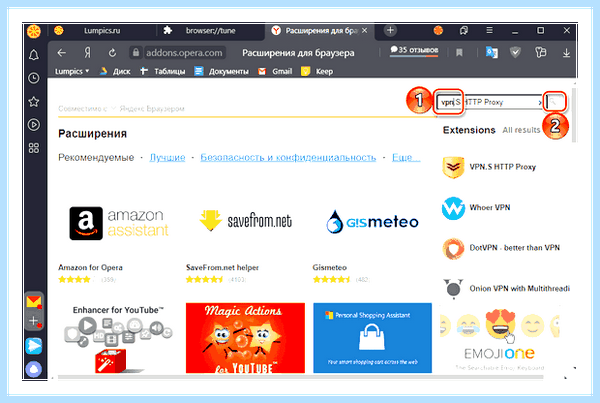Open the Alice assistant icon in sidebar
This screenshot has width=600, height=403.
click(x=34, y=369)
